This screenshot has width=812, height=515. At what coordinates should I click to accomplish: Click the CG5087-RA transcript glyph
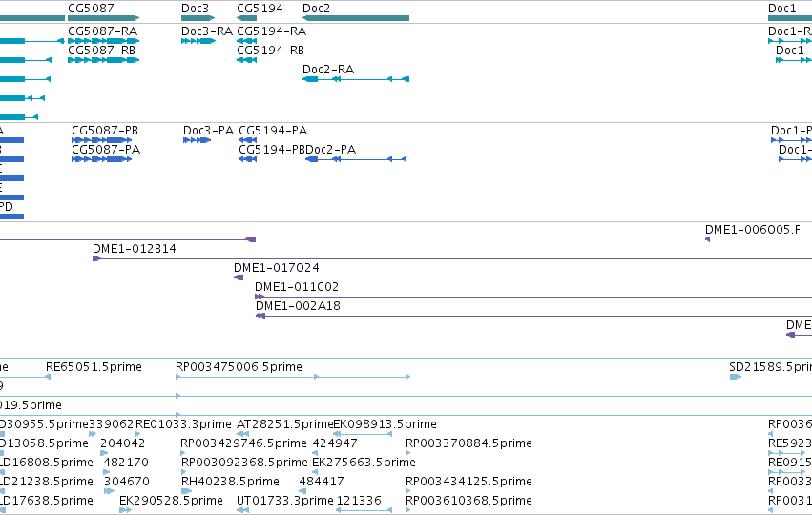(104, 41)
